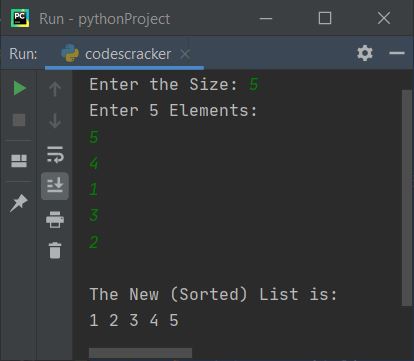Click the Restore Layout icon
The image size is (414, 361).
19,161
